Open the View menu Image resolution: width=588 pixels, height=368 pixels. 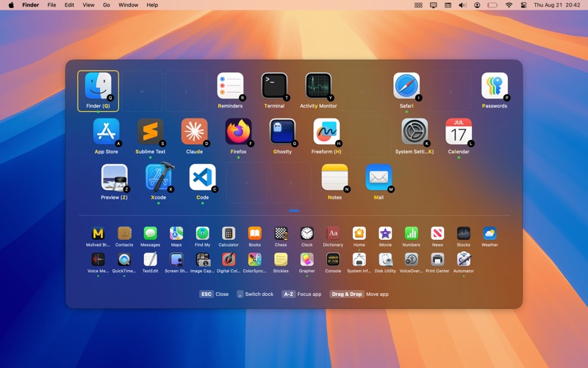(88, 5)
